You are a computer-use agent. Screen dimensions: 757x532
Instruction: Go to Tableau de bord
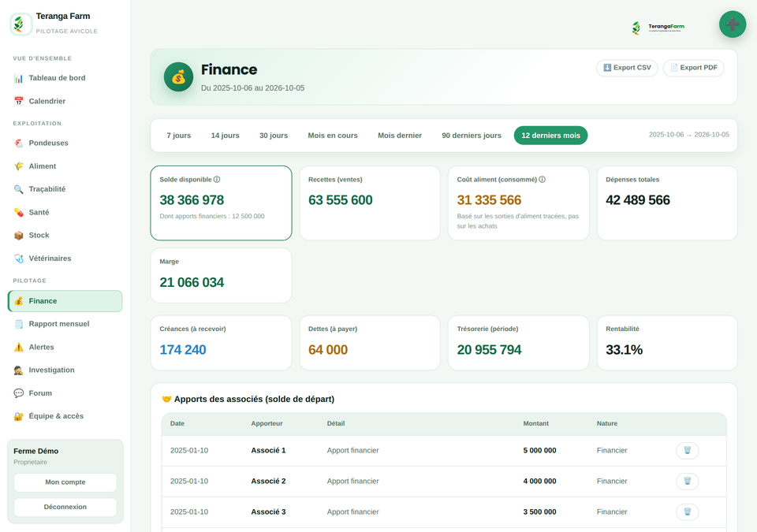pyautogui.click(x=65, y=78)
